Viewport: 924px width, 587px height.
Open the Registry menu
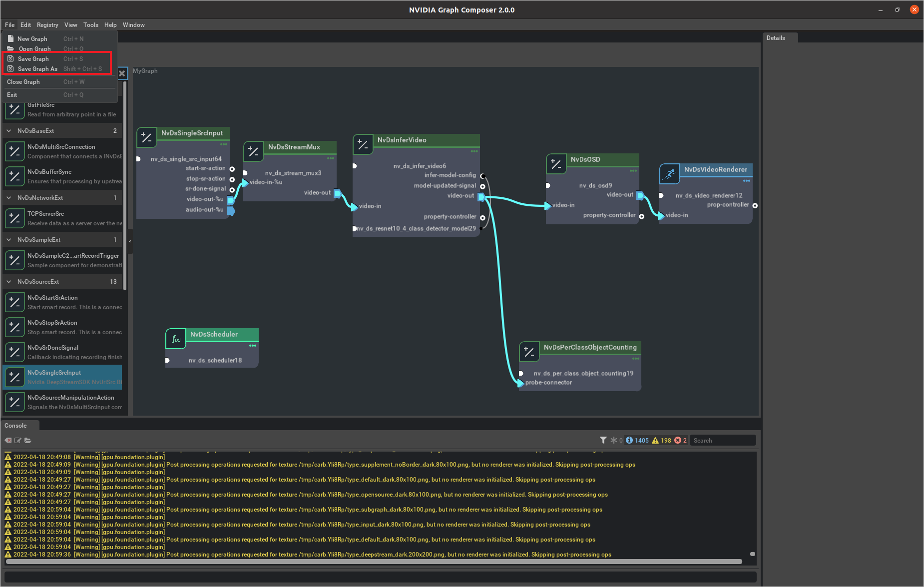point(47,25)
